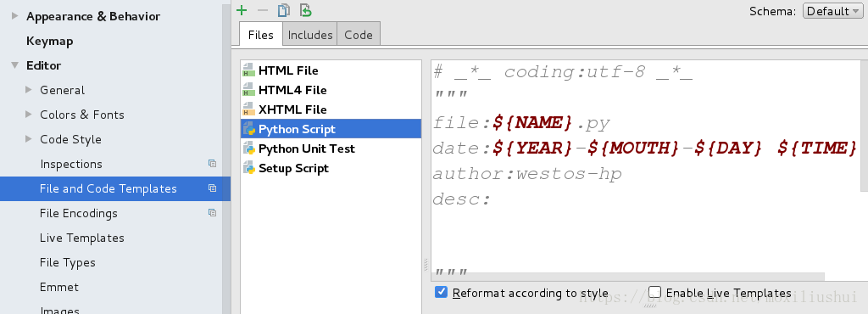Click the template editor horizontal scrollbar

[629, 277]
